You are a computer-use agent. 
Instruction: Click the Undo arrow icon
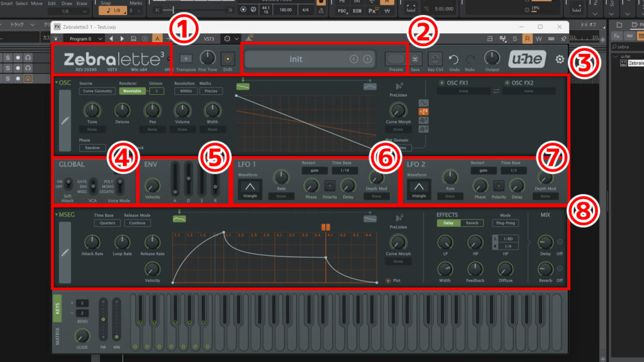453,58
